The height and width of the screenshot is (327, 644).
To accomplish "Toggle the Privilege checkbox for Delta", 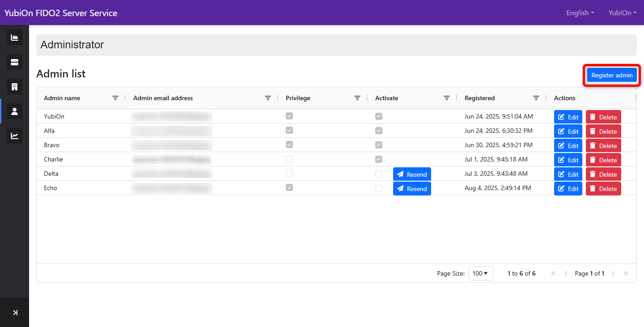I will tap(289, 173).
